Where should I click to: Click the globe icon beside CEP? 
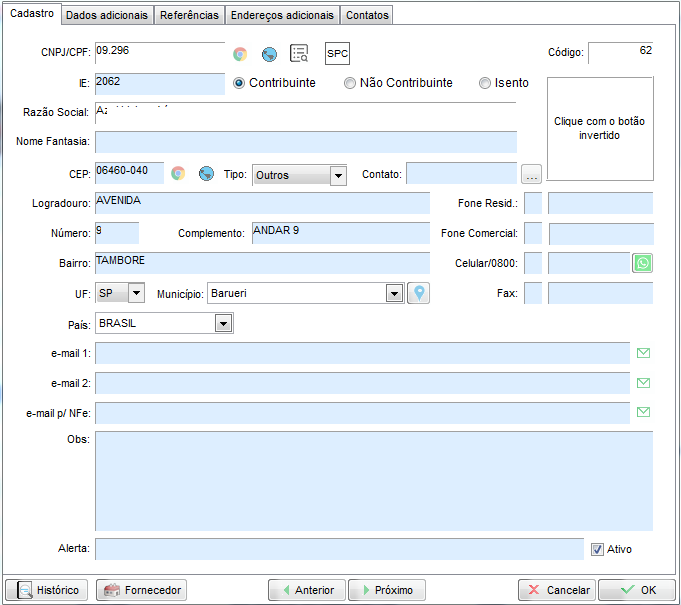[x=206, y=173]
